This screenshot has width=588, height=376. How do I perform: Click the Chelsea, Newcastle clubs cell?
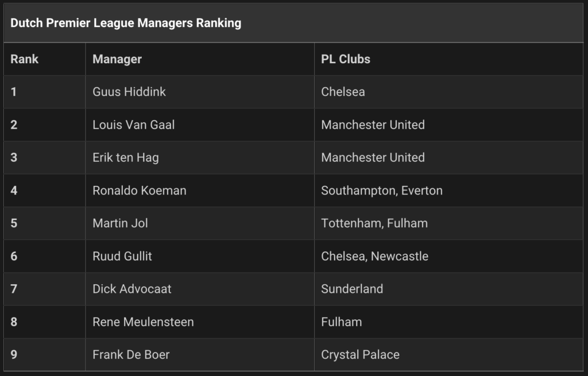coord(448,256)
